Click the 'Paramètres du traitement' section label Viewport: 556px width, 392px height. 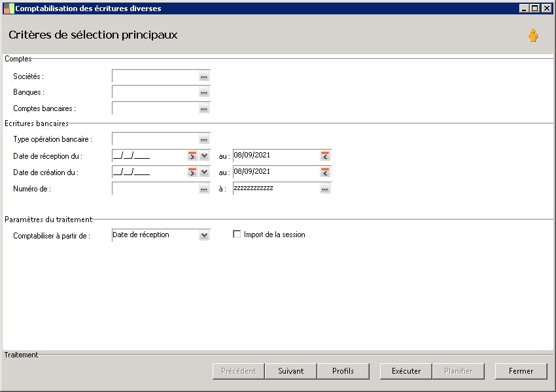(x=48, y=220)
